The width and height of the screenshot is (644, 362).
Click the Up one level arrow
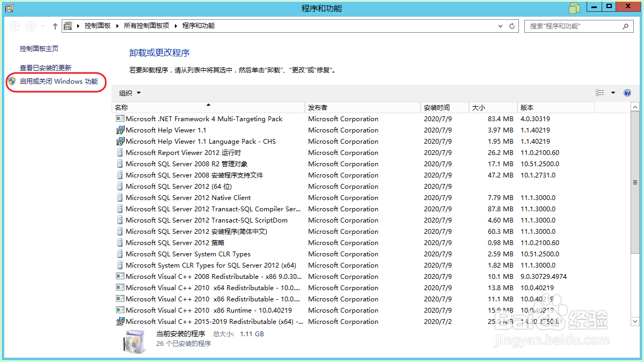tap(55, 25)
